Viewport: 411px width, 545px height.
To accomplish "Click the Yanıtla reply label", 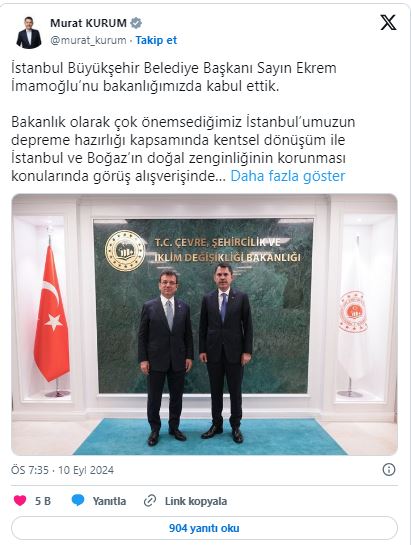I will click(x=109, y=501).
